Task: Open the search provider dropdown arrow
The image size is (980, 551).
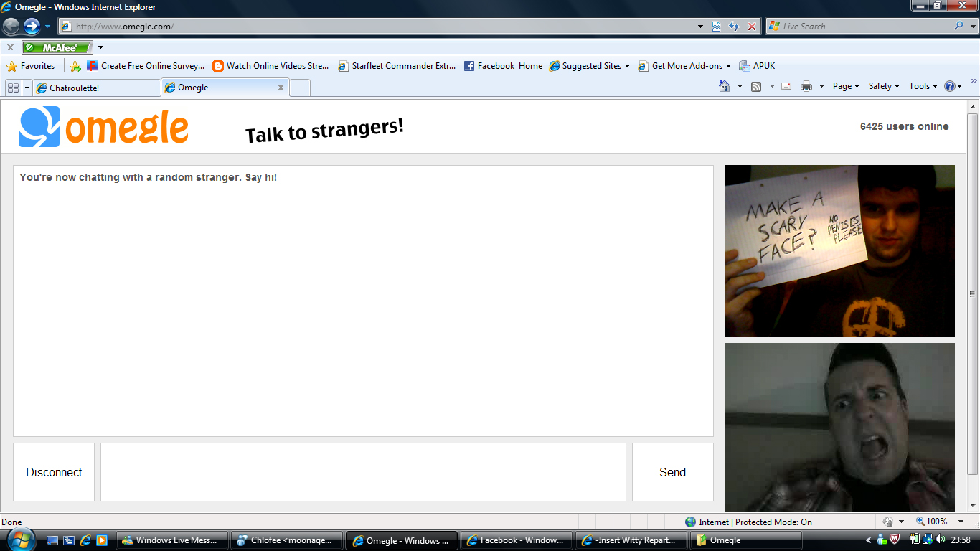Action: point(972,27)
